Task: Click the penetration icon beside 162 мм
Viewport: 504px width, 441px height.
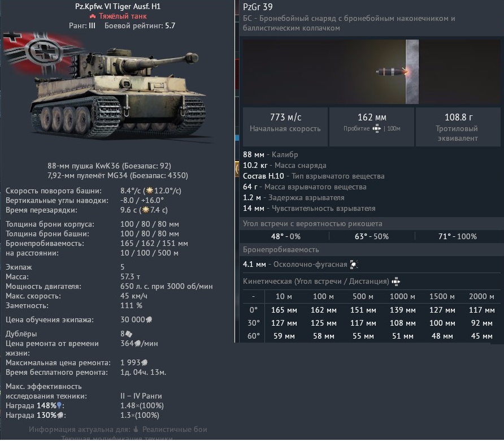Action: [x=376, y=129]
